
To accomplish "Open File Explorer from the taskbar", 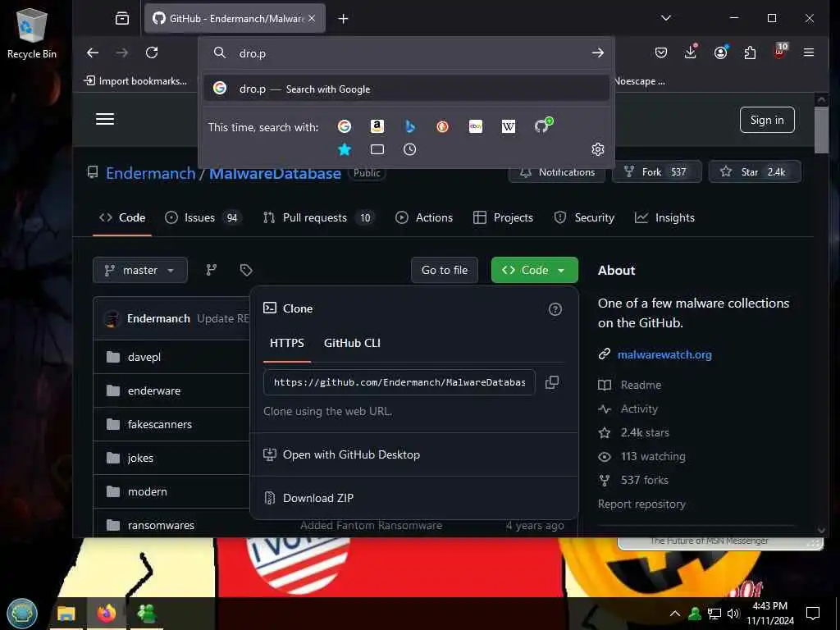I will click(66, 614).
